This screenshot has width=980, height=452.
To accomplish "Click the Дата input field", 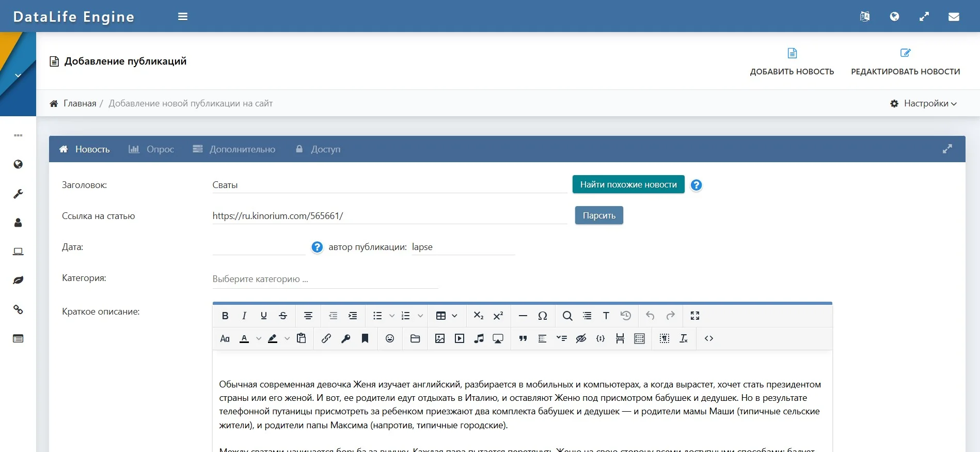I will tap(259, 247).
